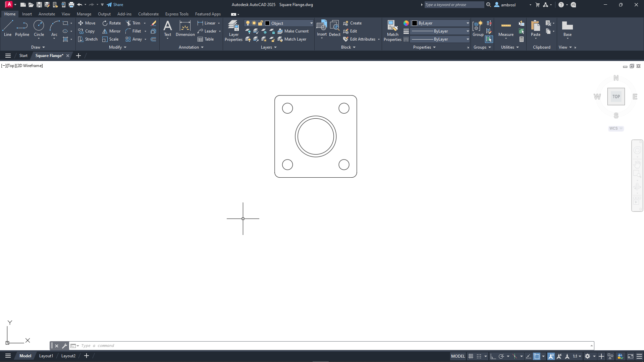Select the Polyline draw tool

click(22, 28)
